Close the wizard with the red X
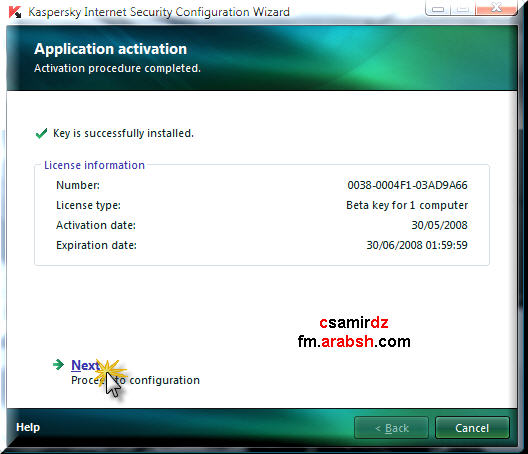The image size is (528, 454). pos(496,8)
